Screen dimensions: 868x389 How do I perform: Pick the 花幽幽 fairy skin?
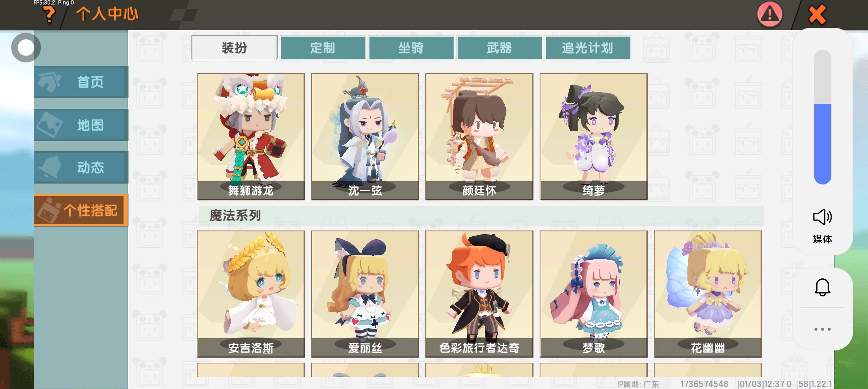[x=708, y=294]
